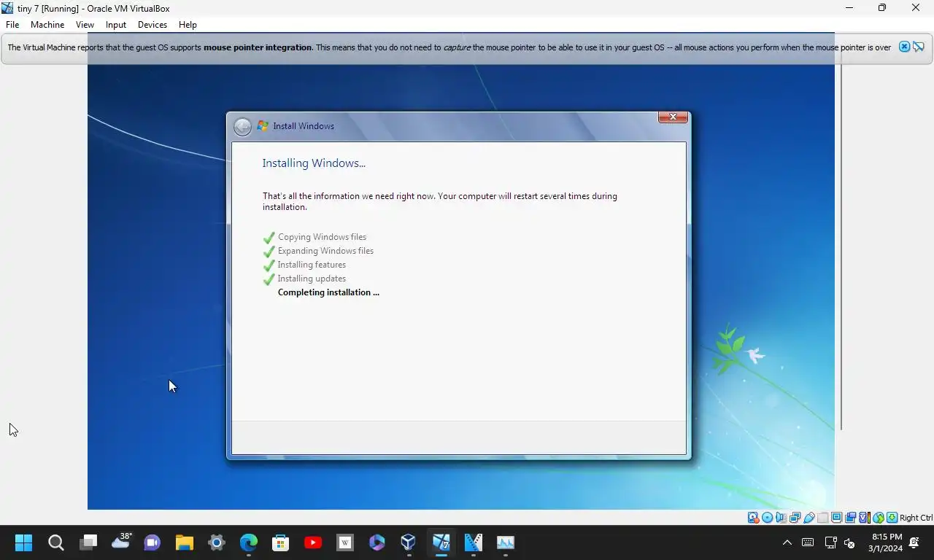This screenshot has width=934, height=560.
Task: Click the shared folders indicator icon
Action: [822, 518]
